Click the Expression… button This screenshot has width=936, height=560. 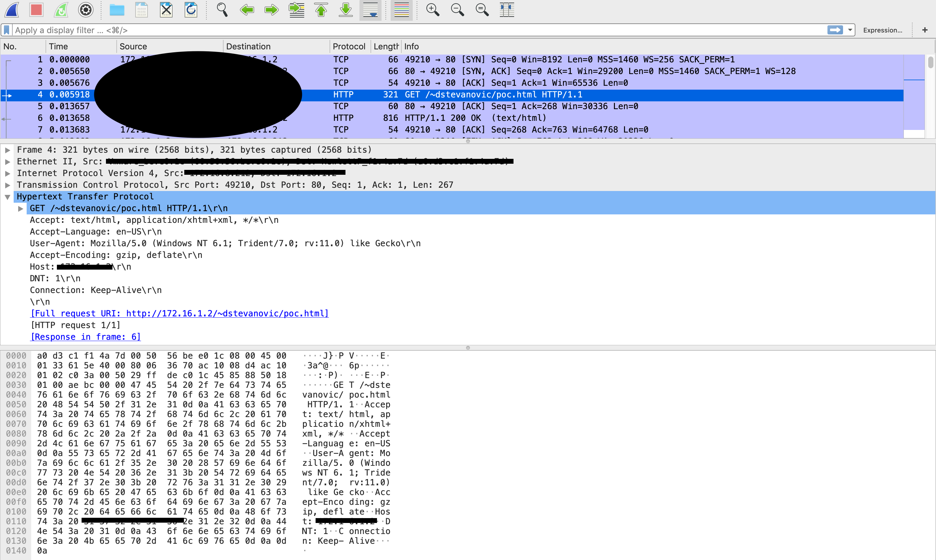click(882, 30)
